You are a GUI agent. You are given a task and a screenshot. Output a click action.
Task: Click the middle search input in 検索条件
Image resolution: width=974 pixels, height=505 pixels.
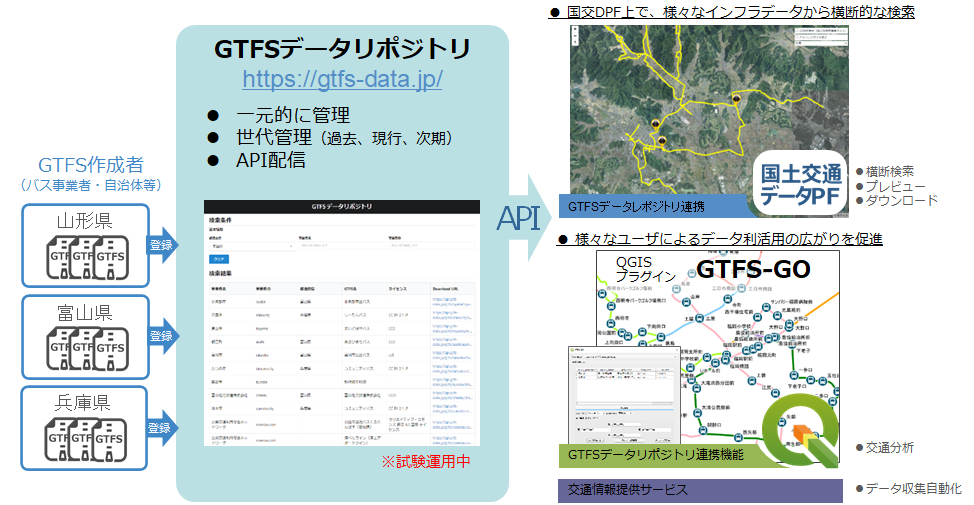[x=342, y=245]
